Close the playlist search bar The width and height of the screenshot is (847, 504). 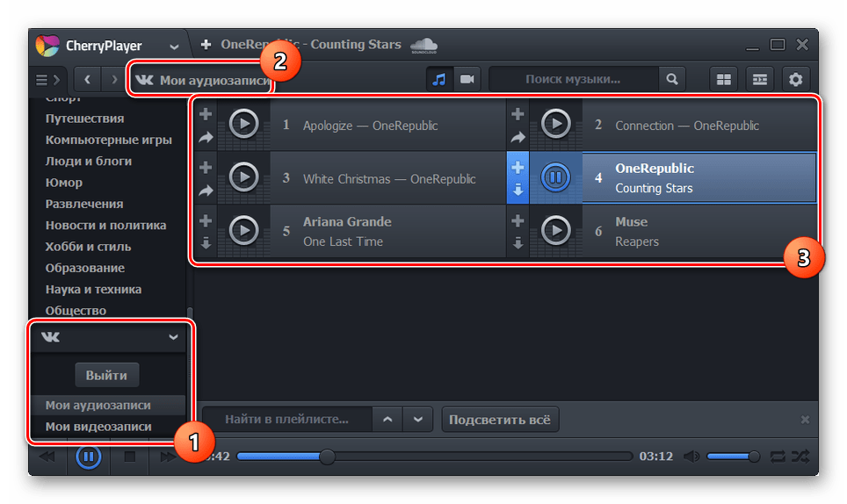[x=805, y=420]
